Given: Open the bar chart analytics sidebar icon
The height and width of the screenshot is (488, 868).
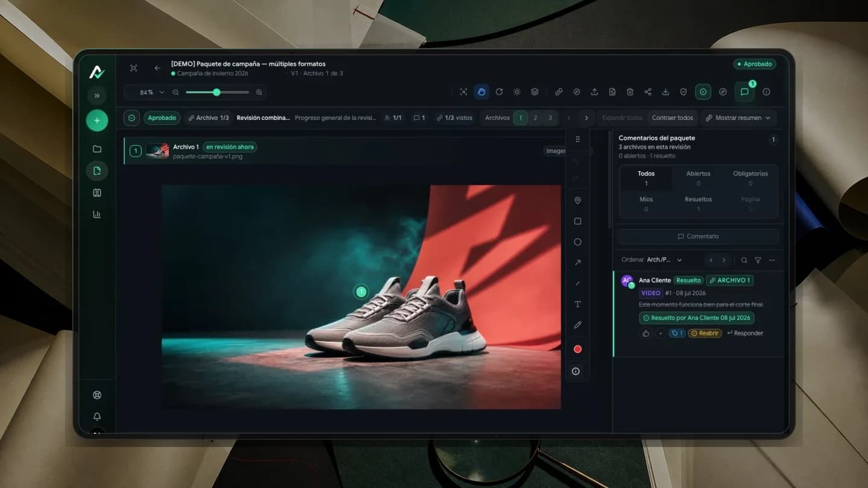Looking at the screenshot, I should (97, 214).
